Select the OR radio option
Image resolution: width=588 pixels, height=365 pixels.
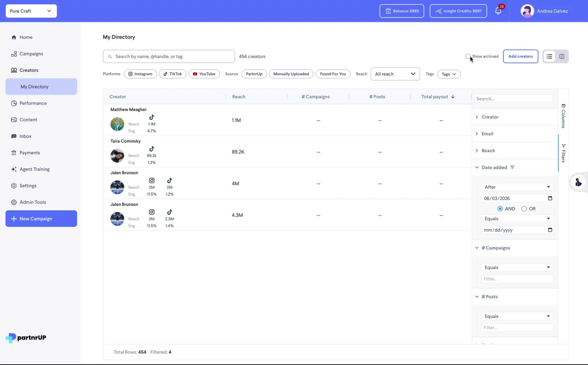click(524, 209)
